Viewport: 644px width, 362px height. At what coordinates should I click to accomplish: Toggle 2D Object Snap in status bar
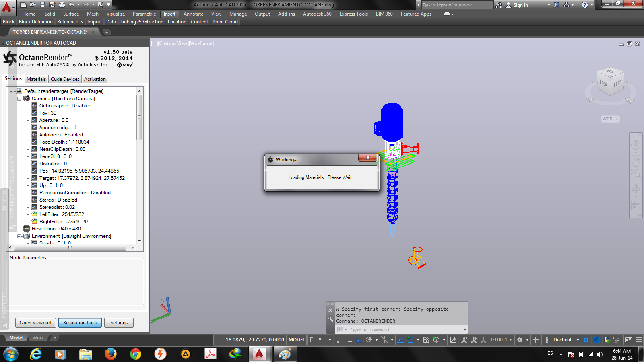(411, 340)
